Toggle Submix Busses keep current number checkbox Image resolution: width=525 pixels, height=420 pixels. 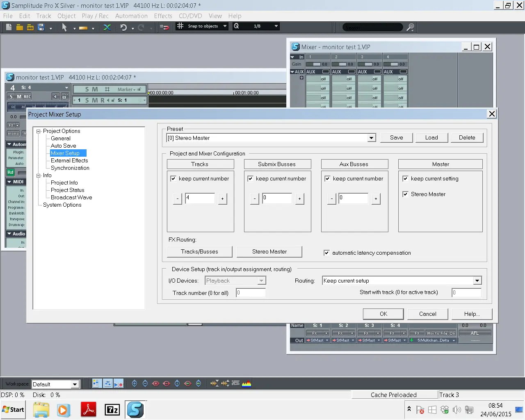250,178
